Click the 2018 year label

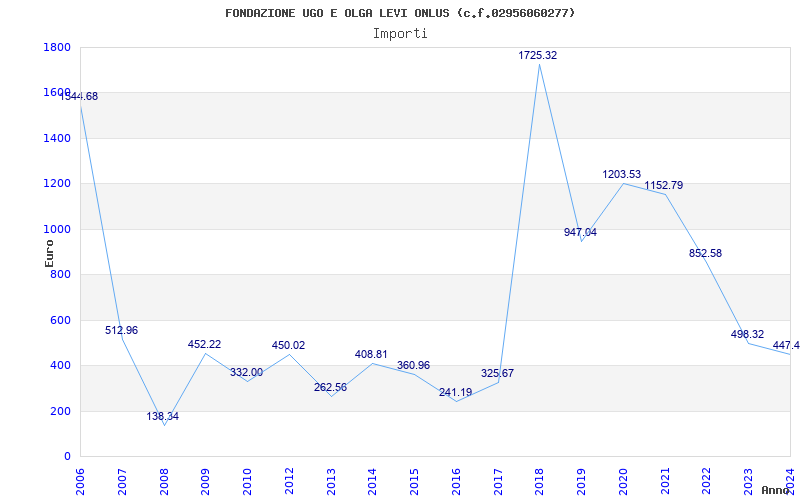[x=540, y=482]
